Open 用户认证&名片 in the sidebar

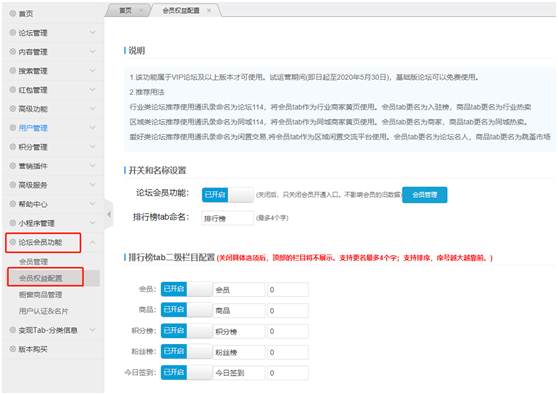coord(43,311)
